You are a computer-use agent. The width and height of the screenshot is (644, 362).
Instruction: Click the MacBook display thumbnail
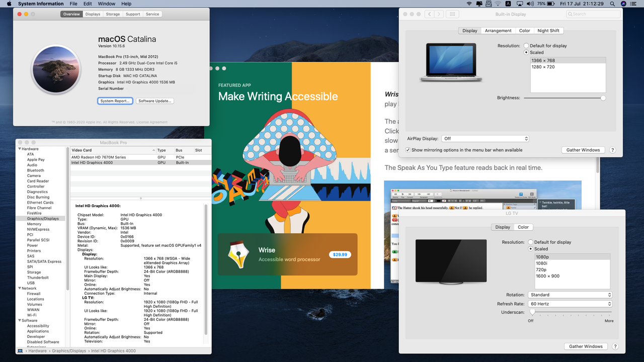pos(451,62)
